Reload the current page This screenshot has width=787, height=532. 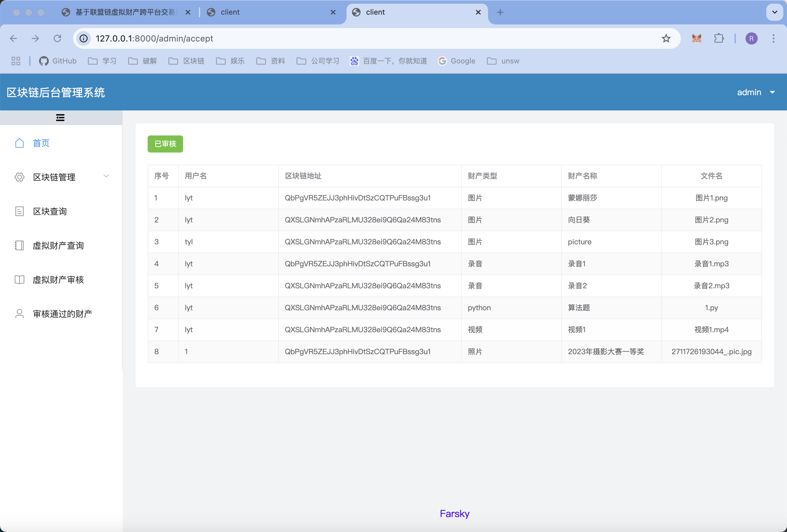(x=58, y=39)
